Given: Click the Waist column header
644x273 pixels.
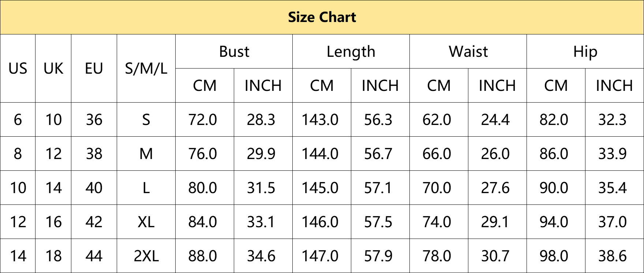Looking at the screenshot, I should (468, 51).
